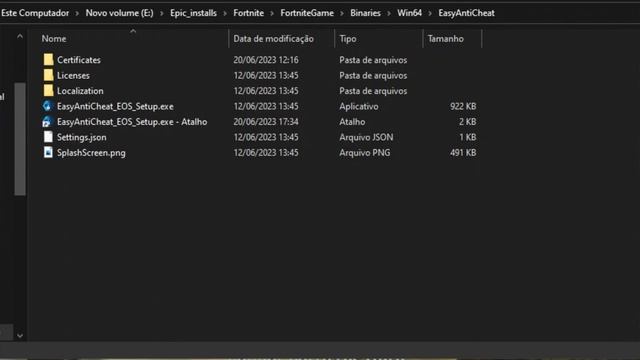Select EasyAntiCheat_EOS_Setup.exe - Atalho shortcut name
The width and height of the screenshot is (640, 360).
(132, 122)
